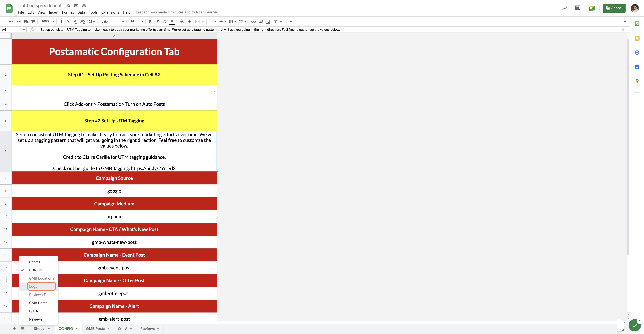Viewport: 644px width, 334px height.
Task: Open Google Maps in the side panel
Action: 637,81
